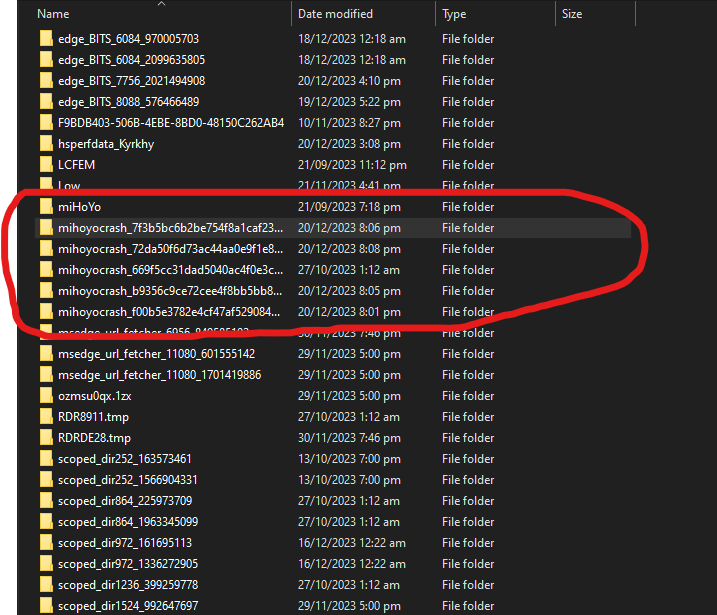This screenshot has width=717, height=615.
Task: Select folder icon for F9BDB403-506B-4EBE-8BD0 entry
Action: tap(46, 123)
